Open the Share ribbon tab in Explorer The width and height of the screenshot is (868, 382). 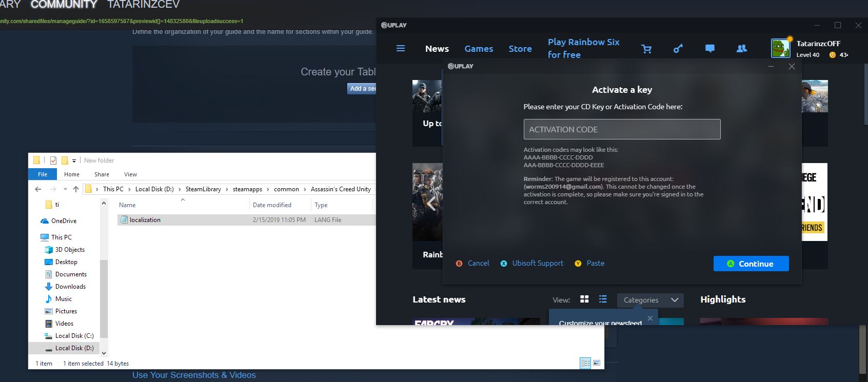102,174
